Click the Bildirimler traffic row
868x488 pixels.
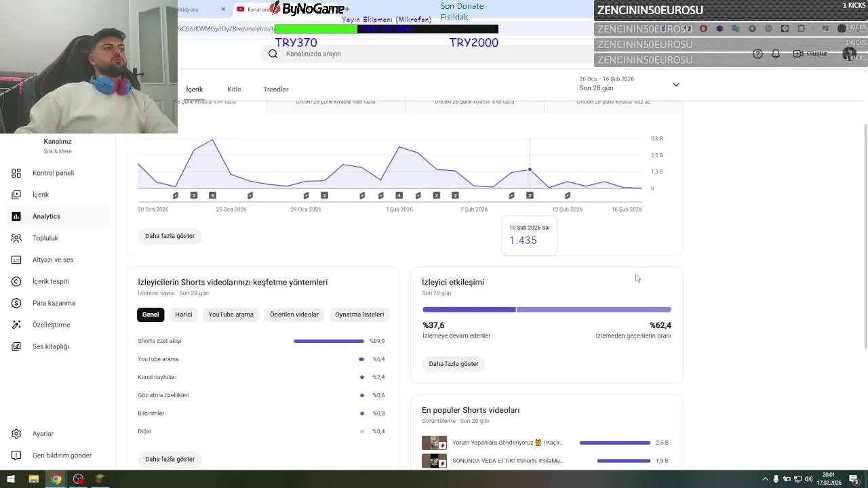tap(261, 413)
